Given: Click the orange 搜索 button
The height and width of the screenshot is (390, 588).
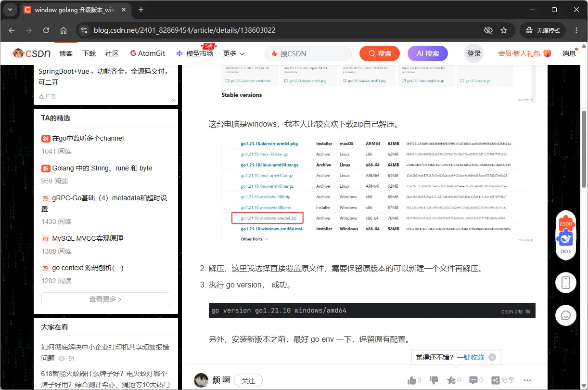Looking at the screenshot, I should pyautogui.click(x=379, y=53).
